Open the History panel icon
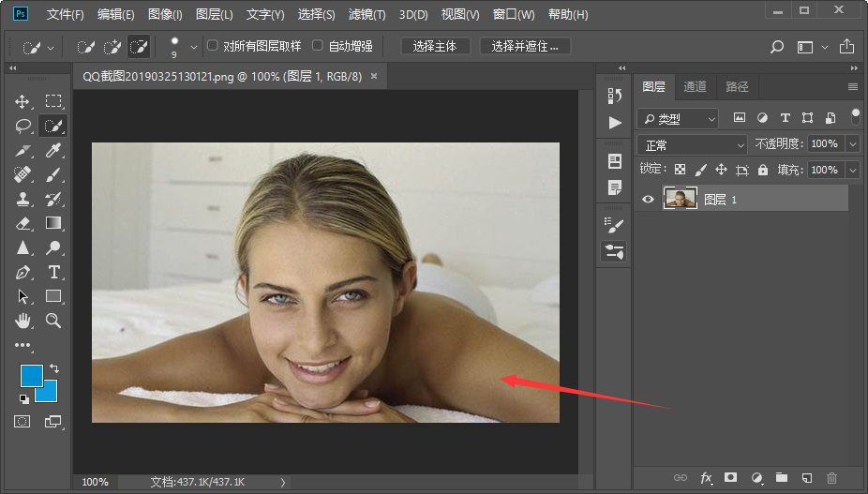 pos(615,97)
